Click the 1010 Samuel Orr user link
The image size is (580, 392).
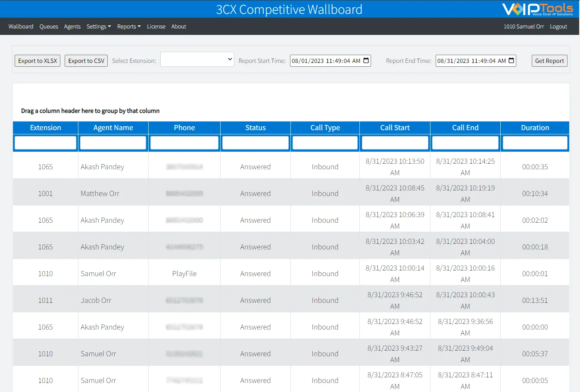(524, 27)
